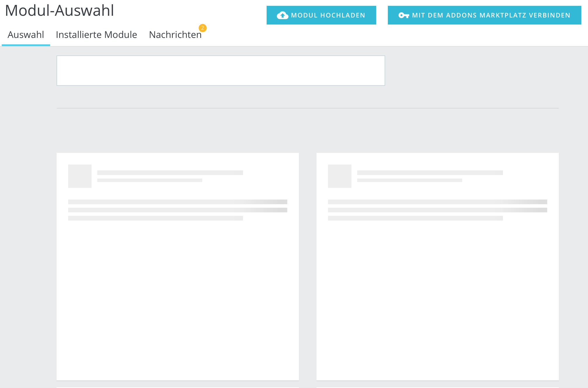Click the orange notification badge showing 2

pyautogui.click(x=203, y=28)
